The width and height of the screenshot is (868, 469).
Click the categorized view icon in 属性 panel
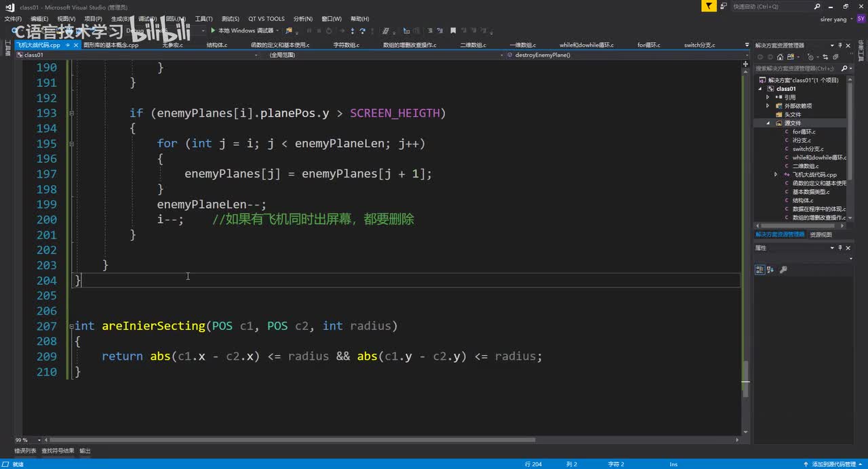(759, 270)
